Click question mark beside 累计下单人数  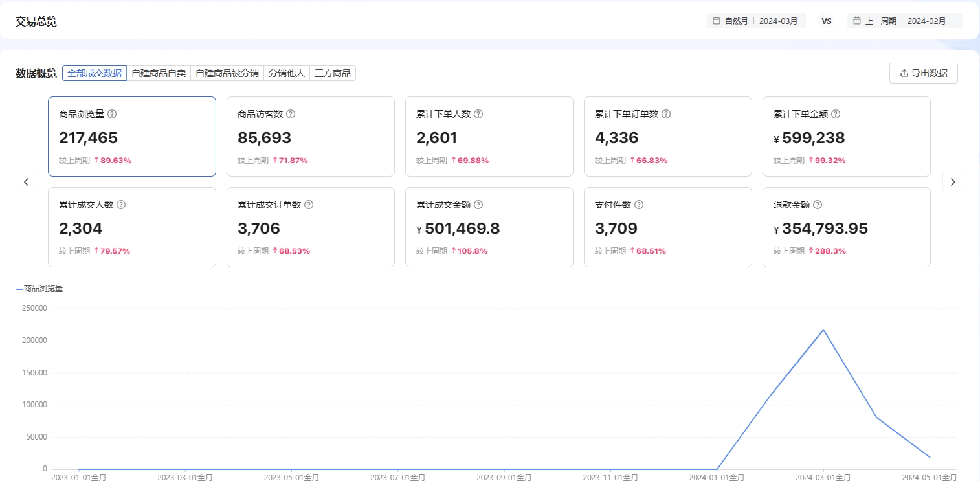(478, 114)
